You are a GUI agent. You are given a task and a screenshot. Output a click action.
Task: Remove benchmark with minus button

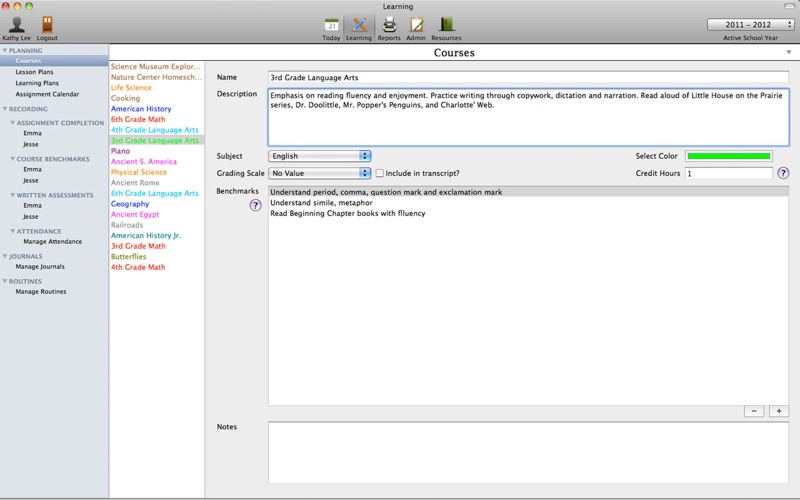[754, 411]
